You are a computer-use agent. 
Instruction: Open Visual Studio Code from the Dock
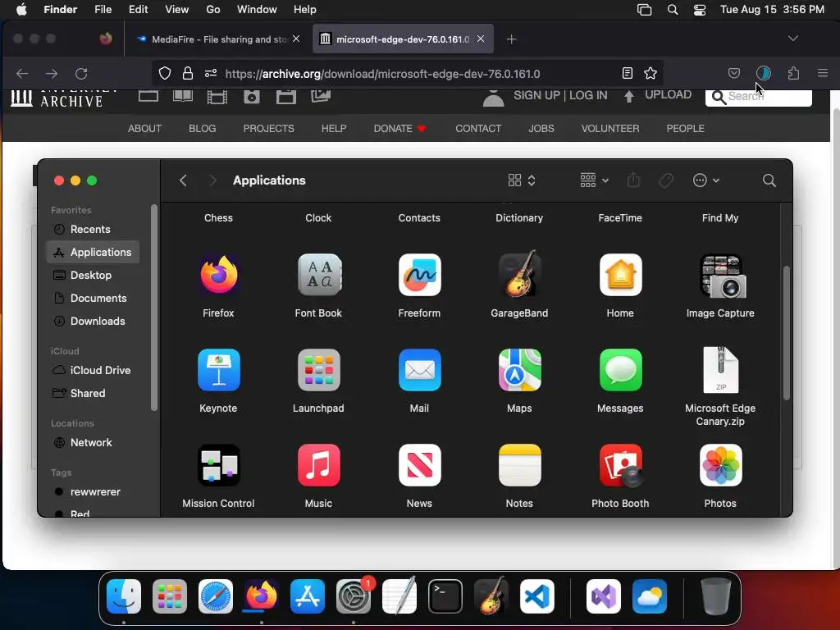tap(537, 596)
